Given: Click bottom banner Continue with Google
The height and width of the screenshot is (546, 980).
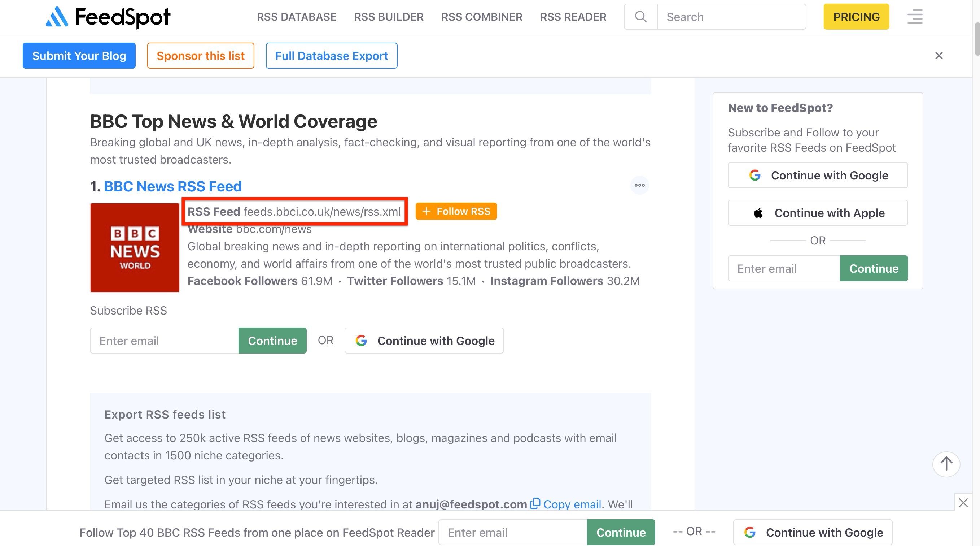Looking at the screenshot, I should point(813,532).
